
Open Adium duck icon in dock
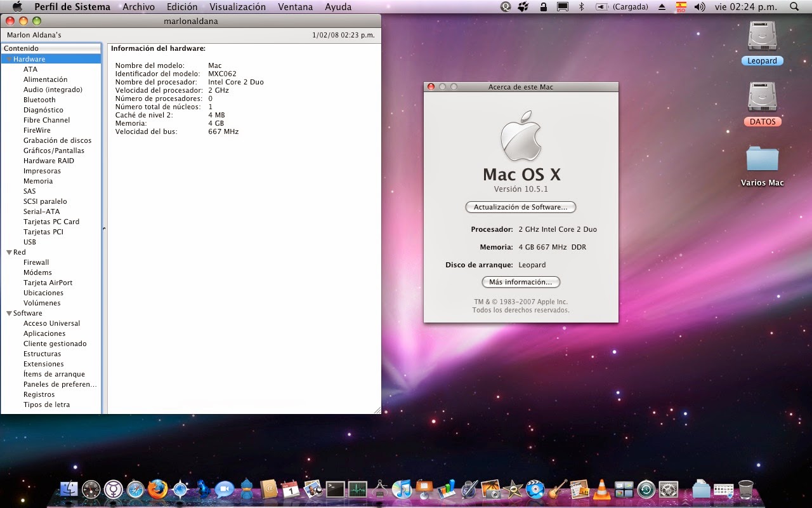coord(246,489)
